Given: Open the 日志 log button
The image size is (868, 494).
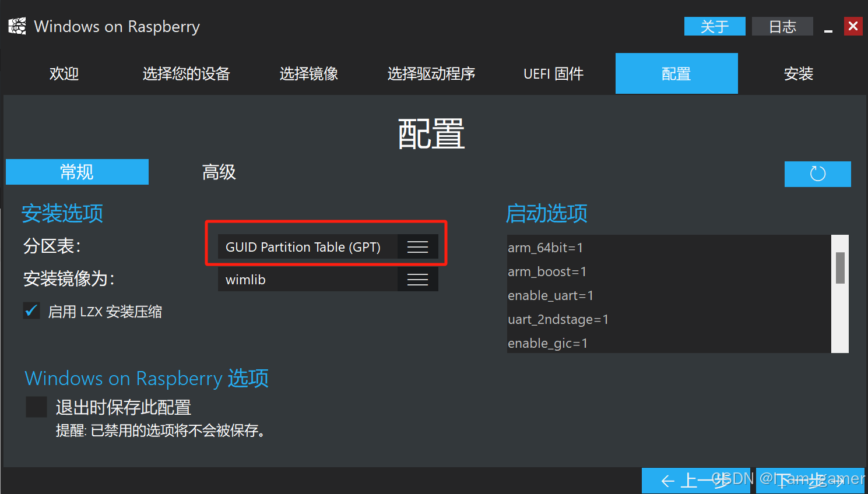Looking at the screenshot, I should [782, 26].
